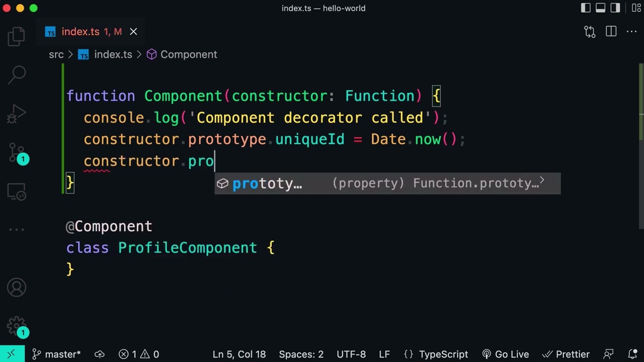Open notifications bell icon
Screen dimensions: 644x362
point(633,354)
